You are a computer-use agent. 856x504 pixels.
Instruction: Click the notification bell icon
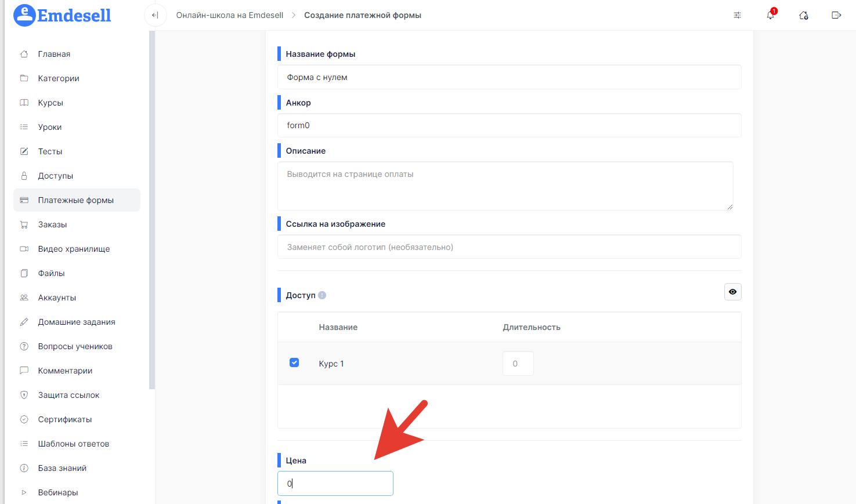[770, 15]
